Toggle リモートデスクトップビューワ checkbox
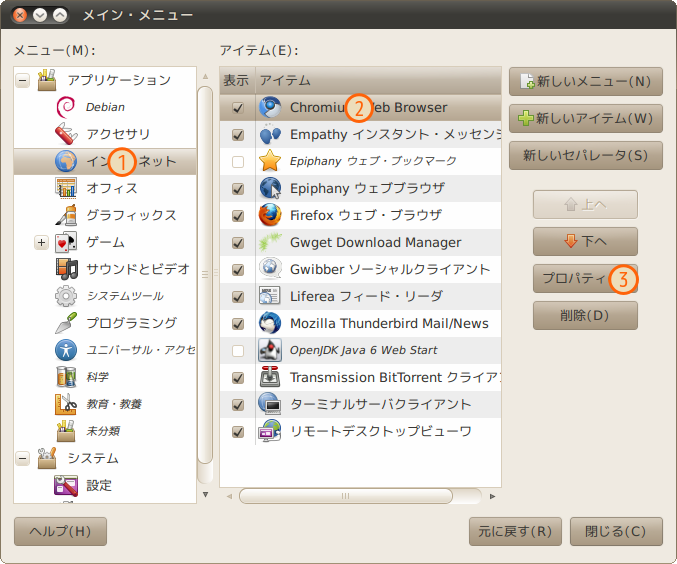 [x=238, y=432]
